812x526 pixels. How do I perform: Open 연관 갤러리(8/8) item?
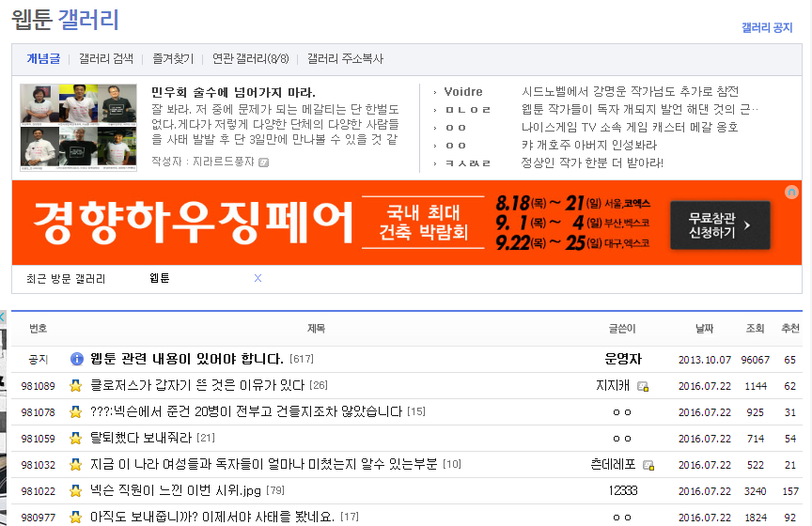pyautogui.click(x=251, y=59)
